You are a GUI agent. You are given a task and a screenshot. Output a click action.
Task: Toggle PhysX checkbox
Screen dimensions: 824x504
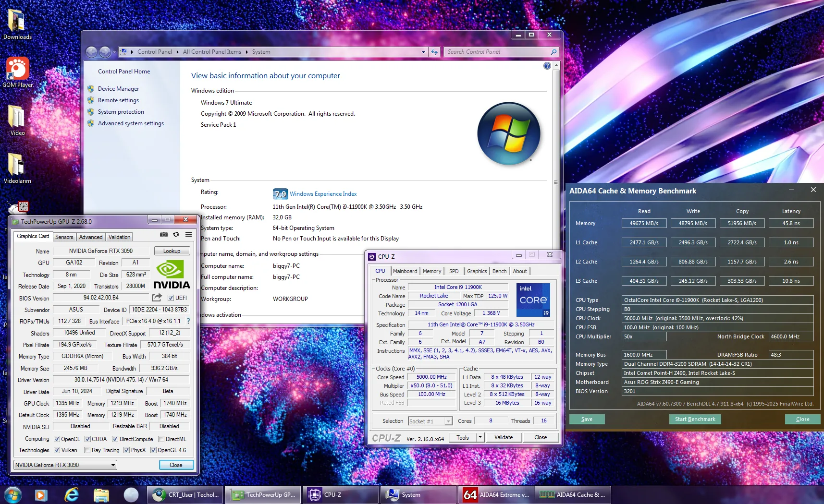(x=126, y=450)
